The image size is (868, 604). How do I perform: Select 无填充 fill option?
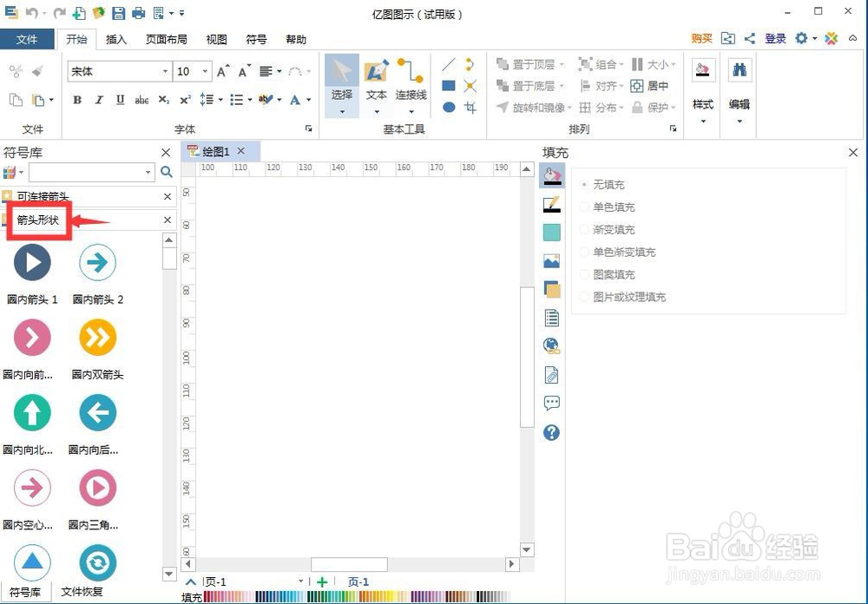click(x=602, y=184)
